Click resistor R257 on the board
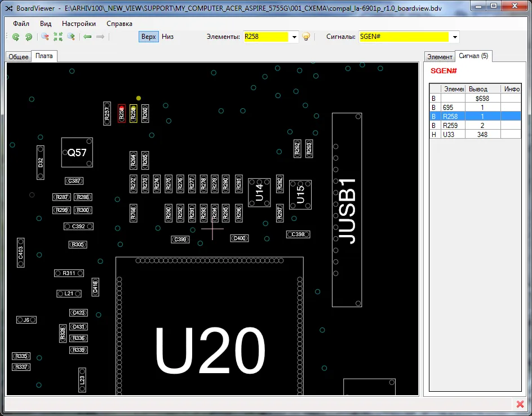Screen dimensions: 532x416 click(107, 113)
